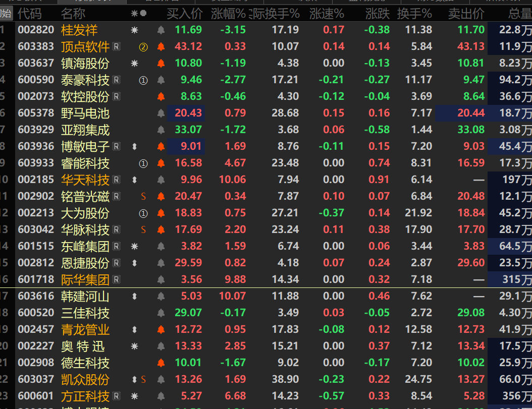The image size is (532, 409).
Task: Select stock 大为股份
Action: (x=85, y=213)
